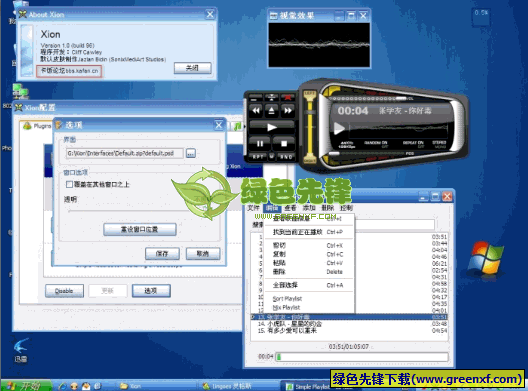Open the 删除 menu in playlist window
Screen dimensions: 528x391
click(x=327, y=208)
